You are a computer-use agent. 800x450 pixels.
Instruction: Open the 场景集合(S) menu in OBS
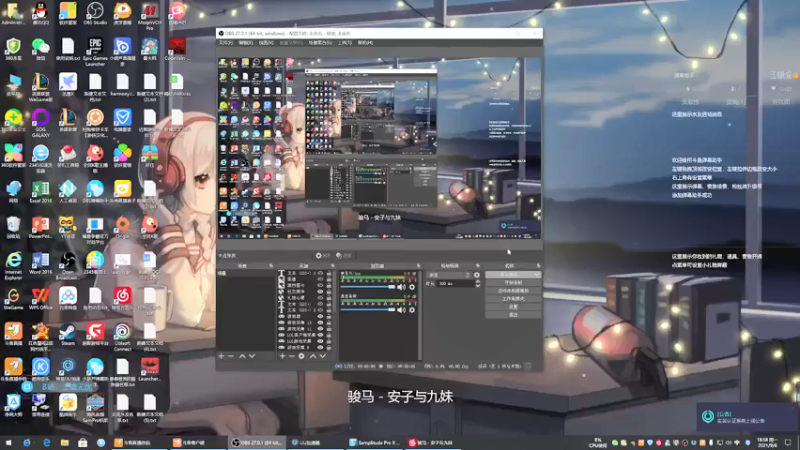coord(320,43)
